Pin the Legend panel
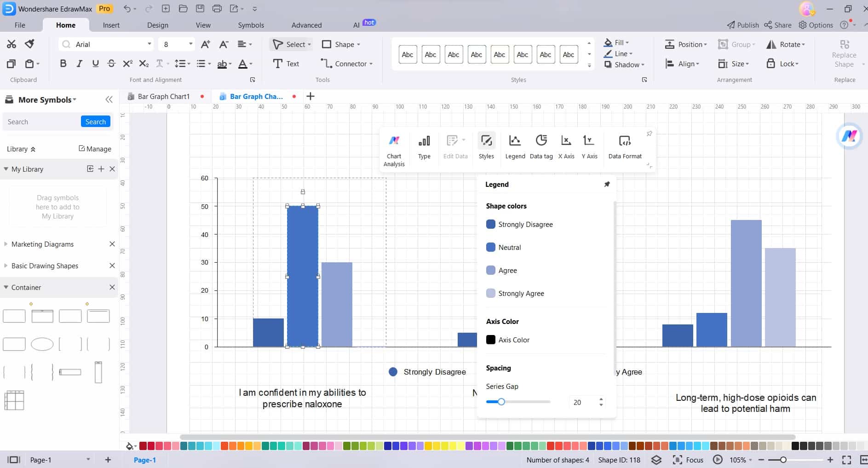Image resolution: width=868 pixels, height=468 pixels. tap(607, 184)
